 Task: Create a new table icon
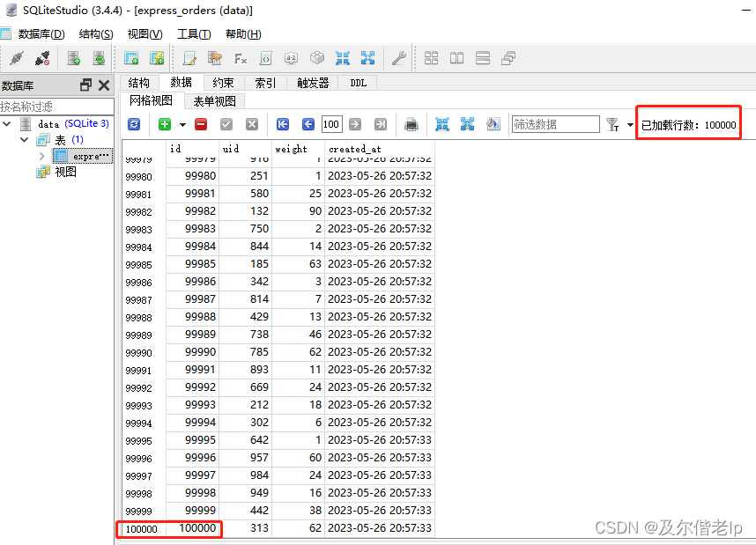(x=131, y=58)
